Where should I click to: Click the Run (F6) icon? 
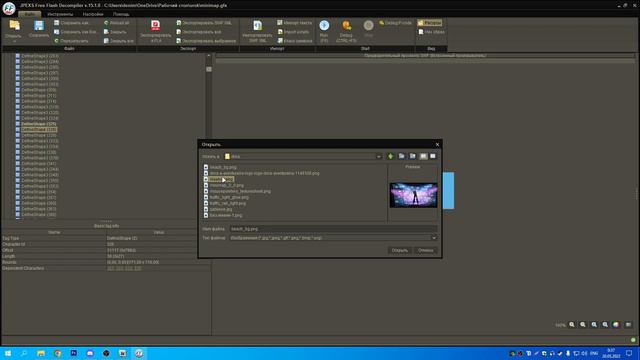coord(324,25)
